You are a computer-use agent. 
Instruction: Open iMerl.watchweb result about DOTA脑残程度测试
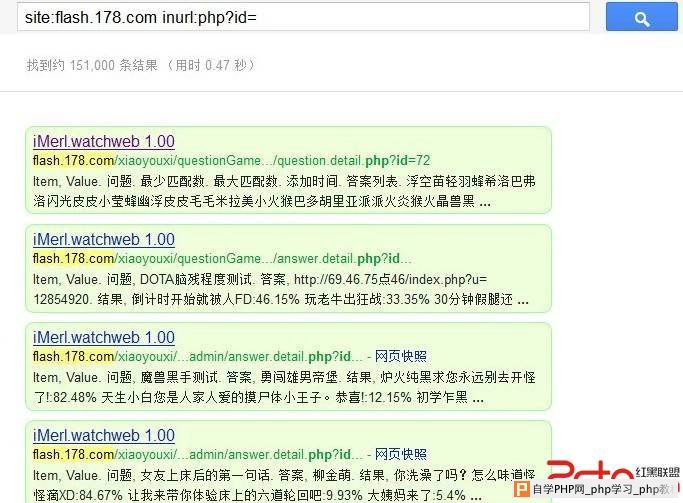(x=104, y=239)
